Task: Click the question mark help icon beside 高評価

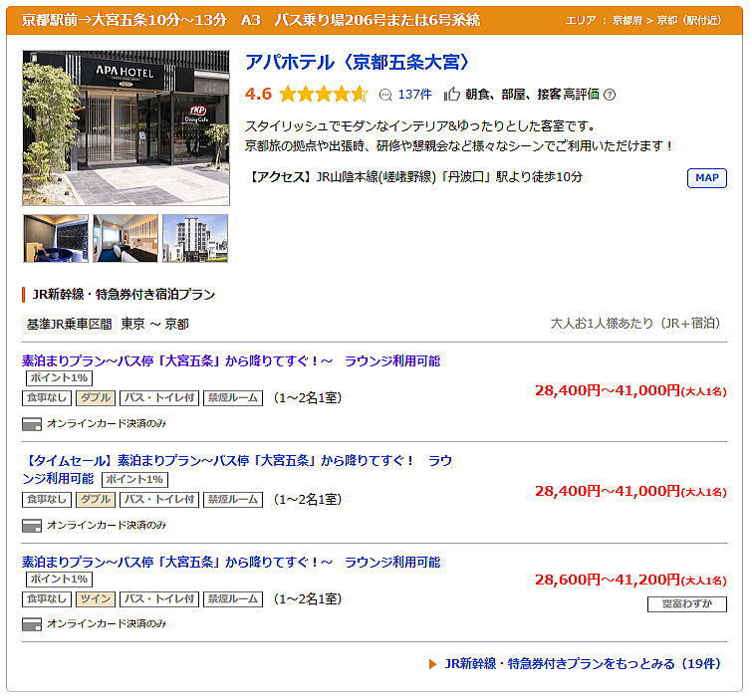Action: (610, 95)
